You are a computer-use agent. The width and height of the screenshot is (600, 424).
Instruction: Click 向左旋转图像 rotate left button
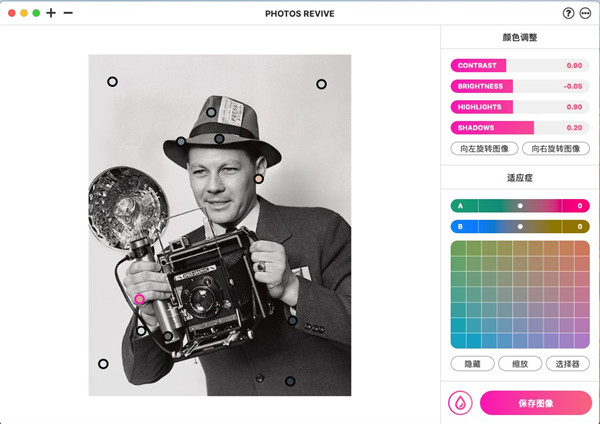[484, 148]
